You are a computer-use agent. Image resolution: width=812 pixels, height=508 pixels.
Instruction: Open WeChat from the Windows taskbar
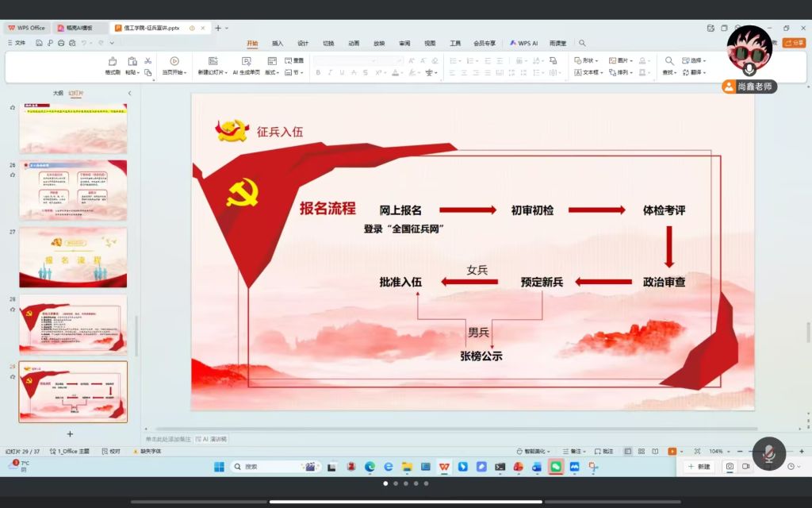[556, 467]
